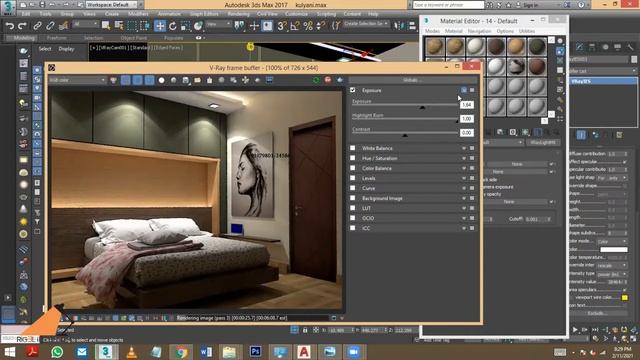Toggle green channel in V-Ray frame buffer
The width and height of the screenshot is (640, 360).
pos(138,80)
